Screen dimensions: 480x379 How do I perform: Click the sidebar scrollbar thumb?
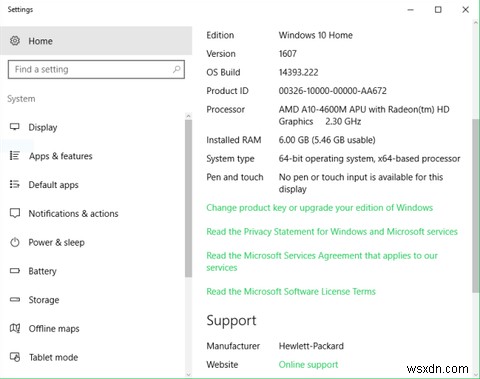188,198
